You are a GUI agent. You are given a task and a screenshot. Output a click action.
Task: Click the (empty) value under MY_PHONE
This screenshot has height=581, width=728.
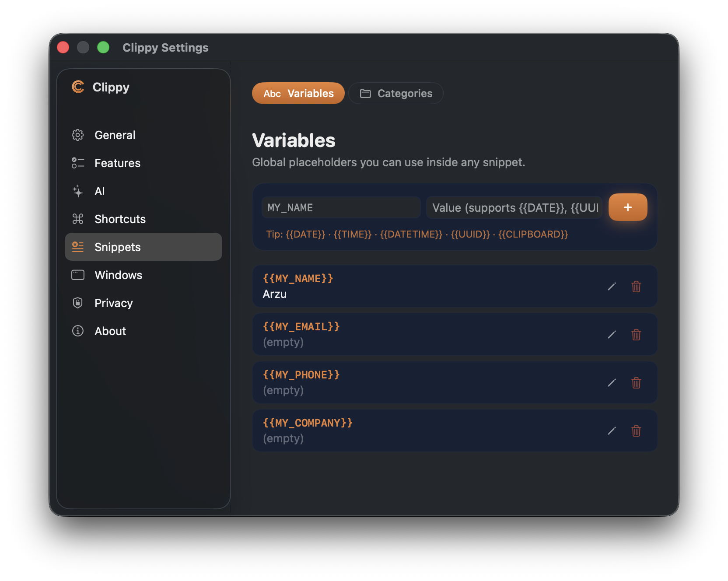[283, 390]
